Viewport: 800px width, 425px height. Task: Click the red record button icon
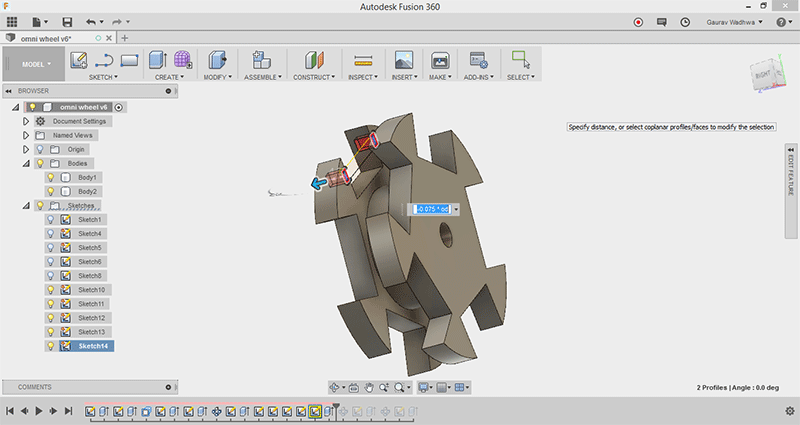click(638, 22)
